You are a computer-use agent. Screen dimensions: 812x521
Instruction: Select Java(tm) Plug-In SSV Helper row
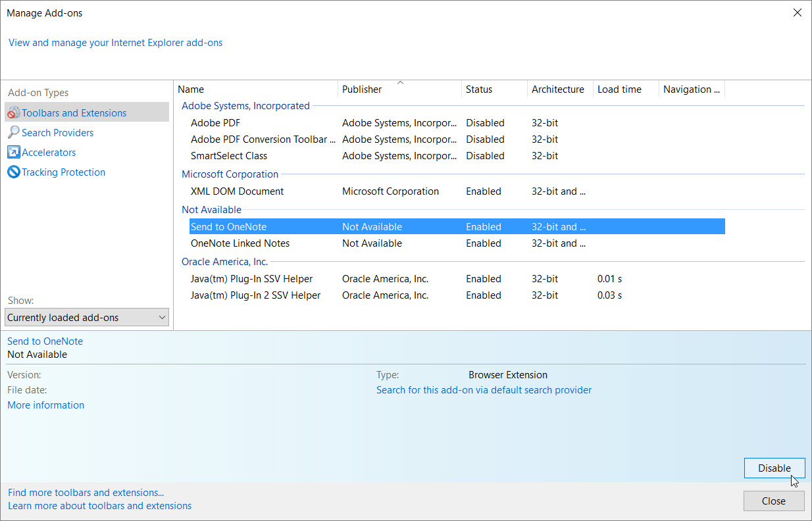click(x=457, y=279)
